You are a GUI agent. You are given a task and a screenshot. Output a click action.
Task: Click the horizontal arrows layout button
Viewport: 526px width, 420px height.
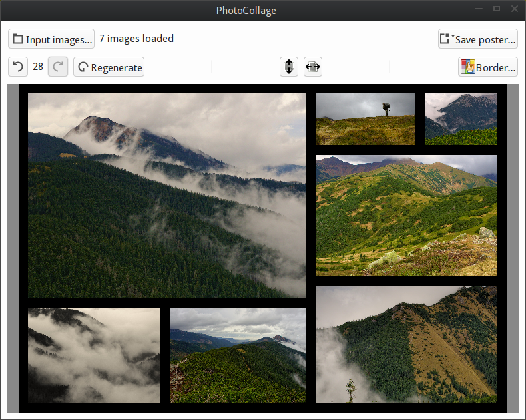tap(313, 67)
